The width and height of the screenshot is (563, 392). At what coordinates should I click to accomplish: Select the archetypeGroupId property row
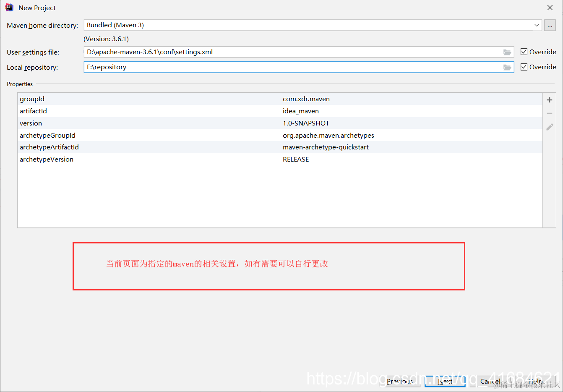pos(280,135)
